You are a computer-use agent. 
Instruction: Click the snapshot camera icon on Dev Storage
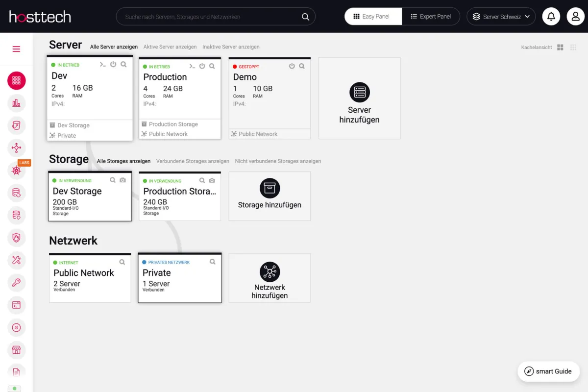tap(122, 180)
